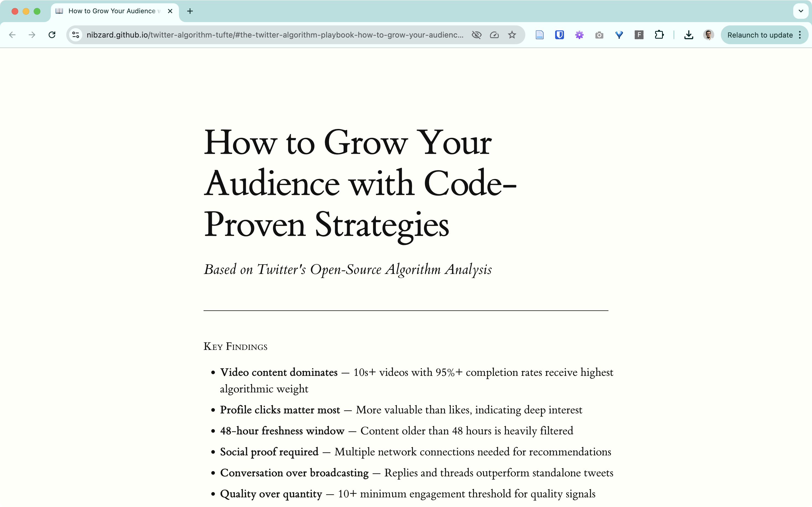812x507 pixels.
Task: Click the camera screenshot extension icon
Action: [599, 35]
